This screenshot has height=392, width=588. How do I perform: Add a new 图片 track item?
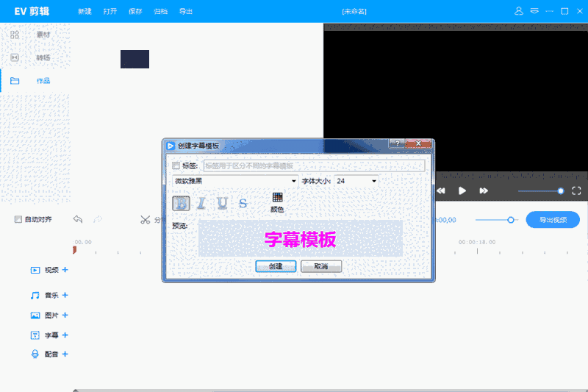[x=65, y=315]
